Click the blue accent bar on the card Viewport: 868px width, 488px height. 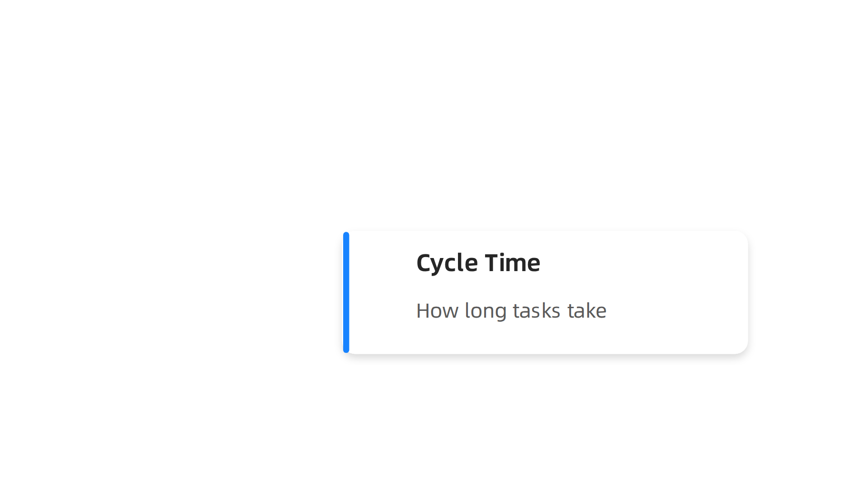[x=346, y=292]
